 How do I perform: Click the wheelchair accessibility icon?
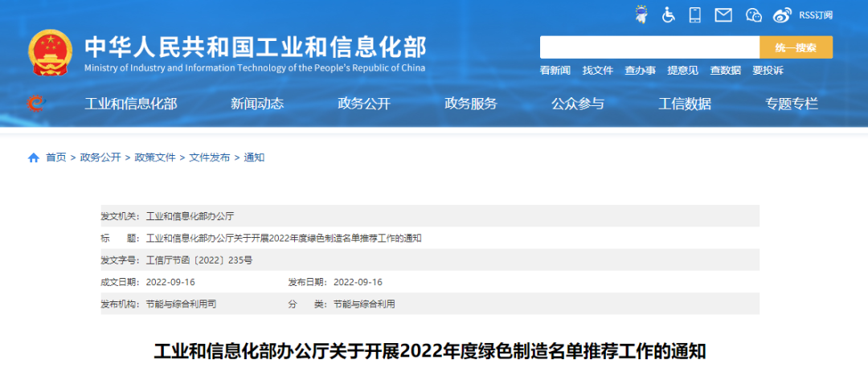click(x=669, y=14)
